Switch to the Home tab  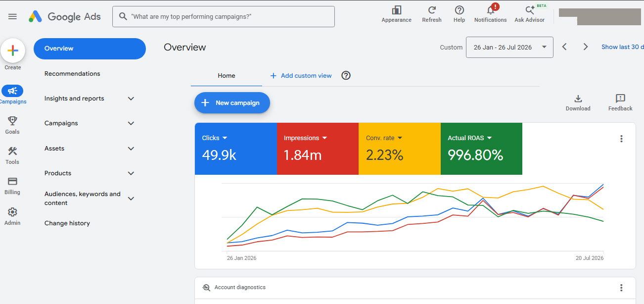227,76
